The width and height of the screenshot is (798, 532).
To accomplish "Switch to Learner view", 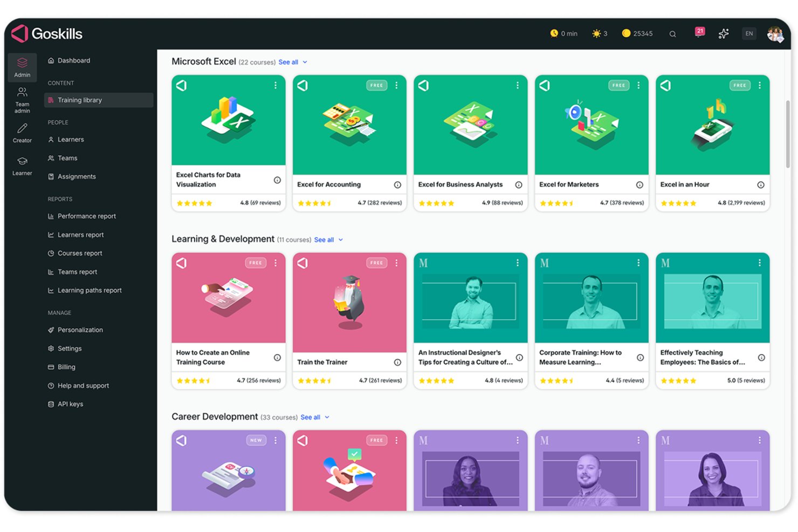I will 22,166.
